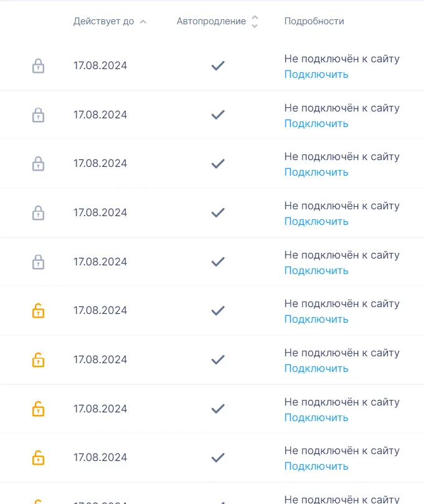This screenshot has width=424, height=504.
Task: Click the 'Действует до' column header
Action: point(104,21)
